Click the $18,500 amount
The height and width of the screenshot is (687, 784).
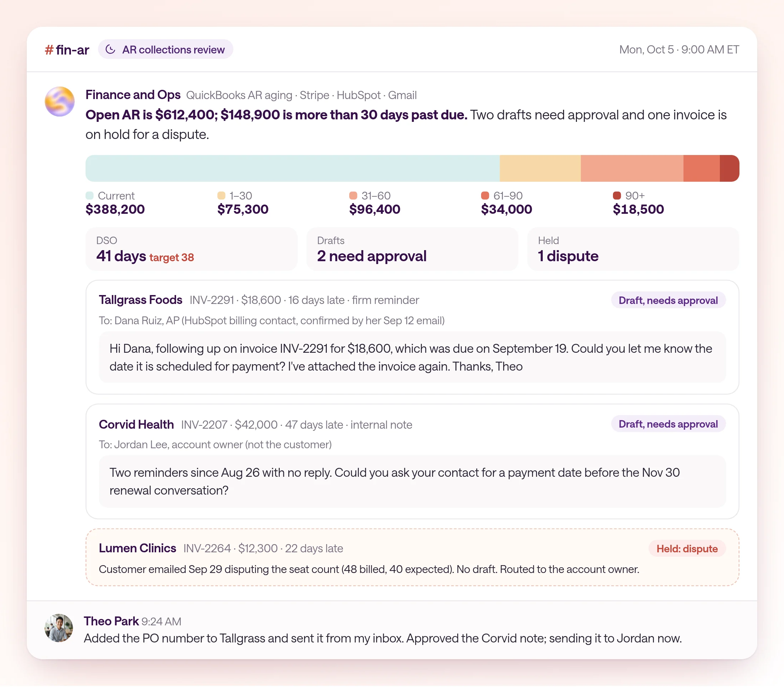(x=638, y=209)
